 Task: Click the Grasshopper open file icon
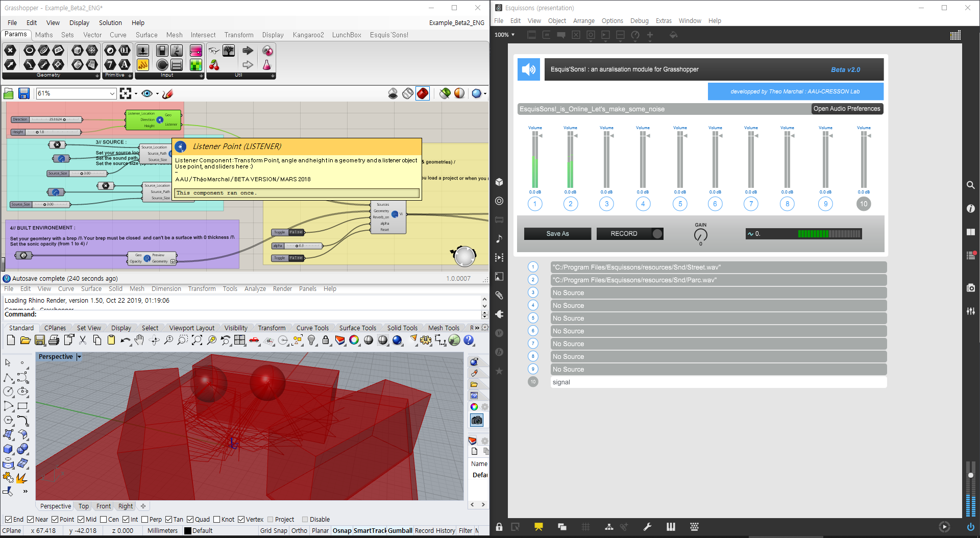coord(9,93)
